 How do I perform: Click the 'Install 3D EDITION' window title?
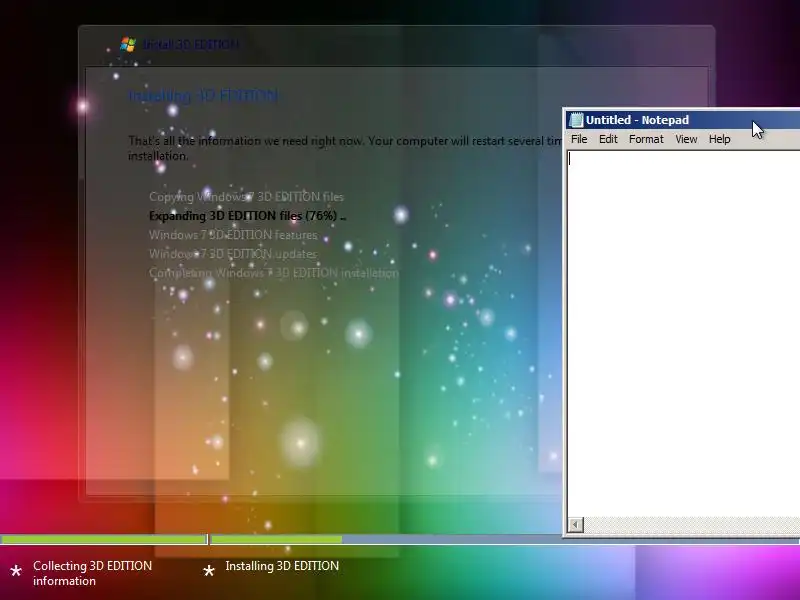pos(191,45)
